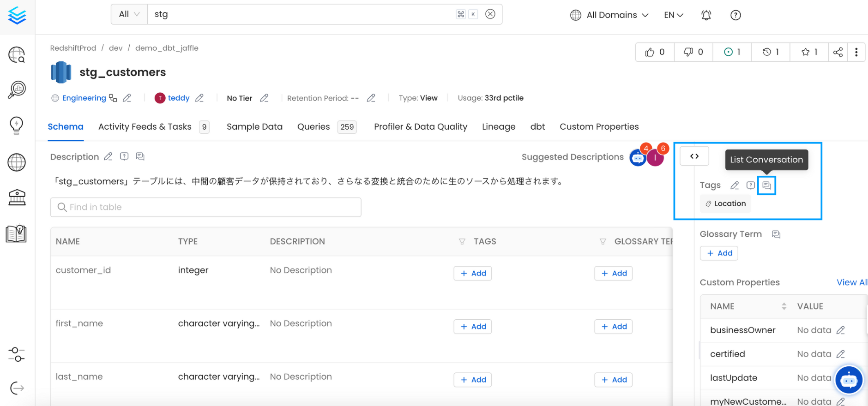The height and width of the screenshot is (406, 868).
Task: Switch to the Lineage tab
Action: (x=498, y=127)
